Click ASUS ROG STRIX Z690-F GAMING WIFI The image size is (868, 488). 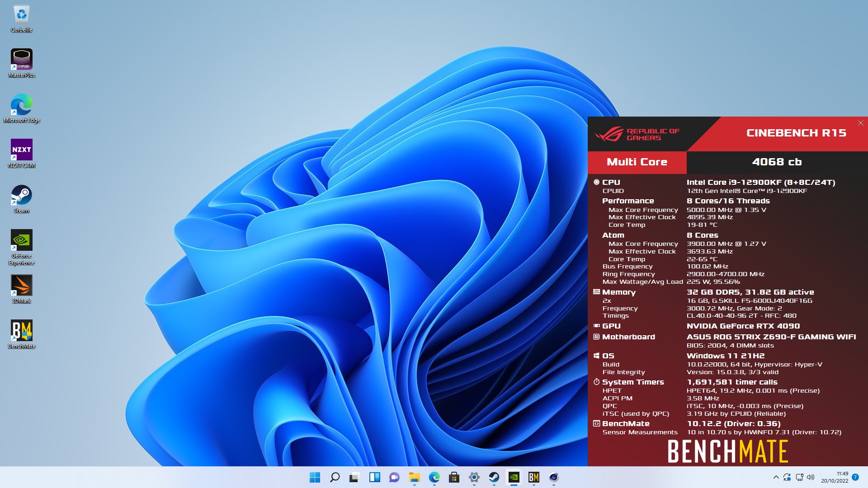click(x=771, y=337)
